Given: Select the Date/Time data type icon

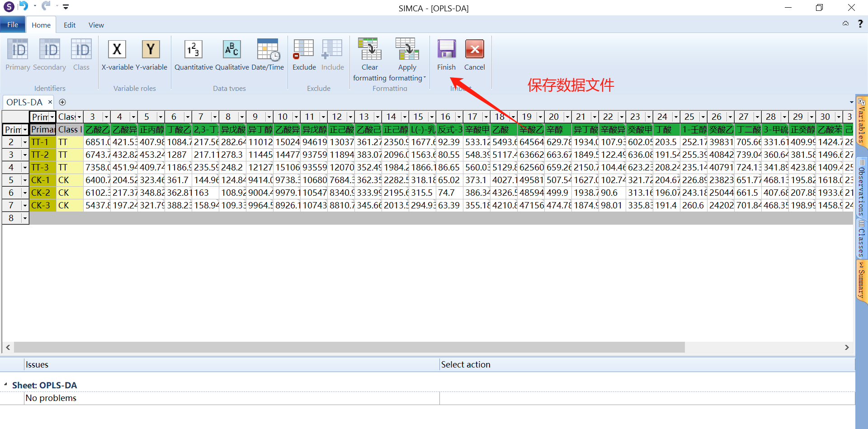Looking at the screenshot, I should pos(268,50).
